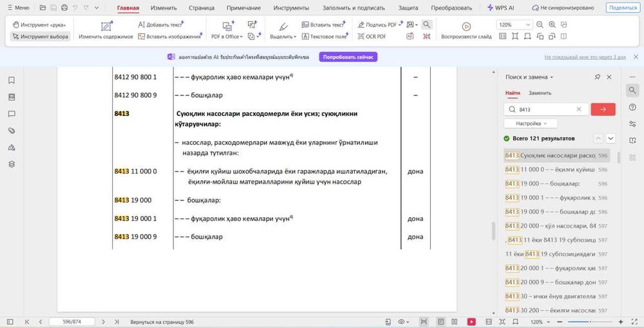Click the fit page icon in ribbon
The width and height of the screenshot is (644, 328).
point(515,37)
